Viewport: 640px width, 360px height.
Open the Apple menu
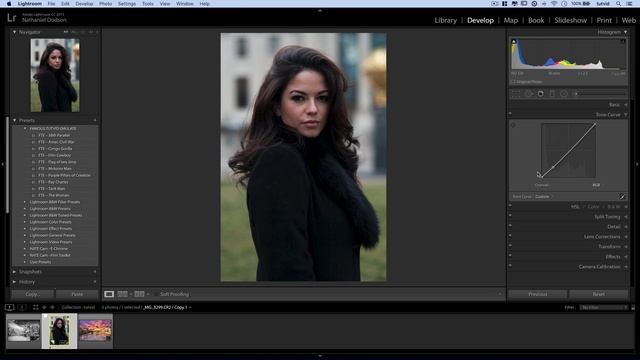pyautogui.click(x=9, y=4)
